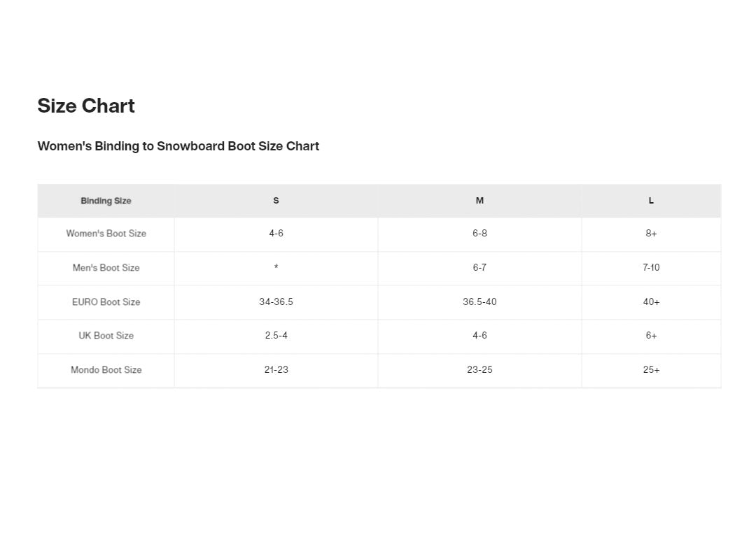Click the "Men's Boot Size" row label

point(106,268)
